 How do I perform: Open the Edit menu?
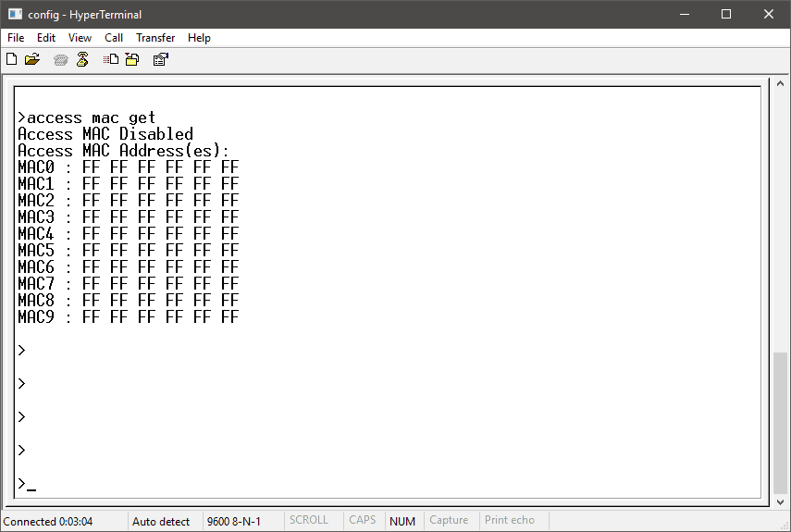pos(46,38)
